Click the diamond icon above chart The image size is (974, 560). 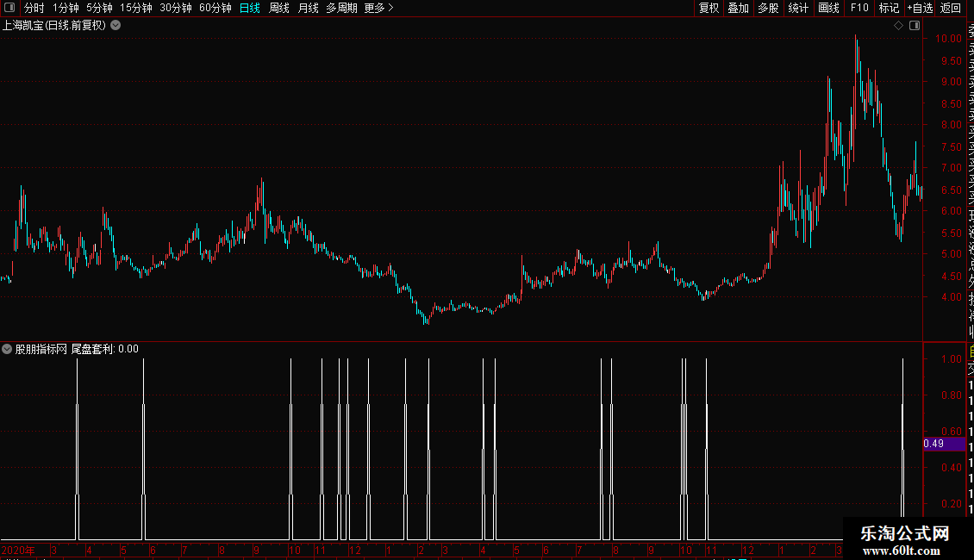(x=898, y=26)
